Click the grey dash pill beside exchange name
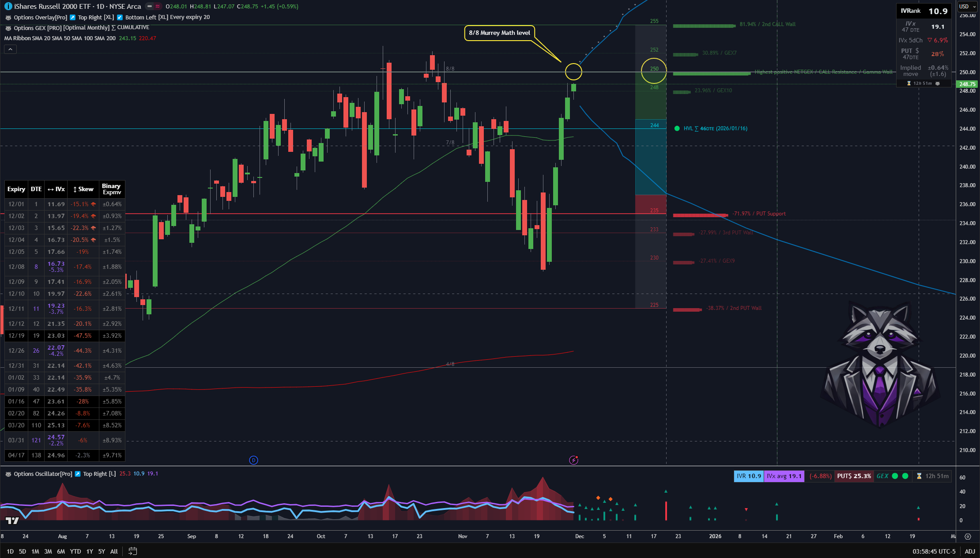The image size is (980, 558). 150,6
